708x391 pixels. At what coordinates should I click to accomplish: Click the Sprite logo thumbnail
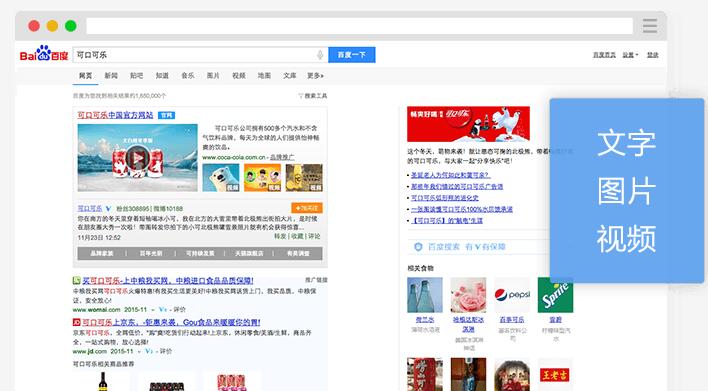[x=555, y=295]
